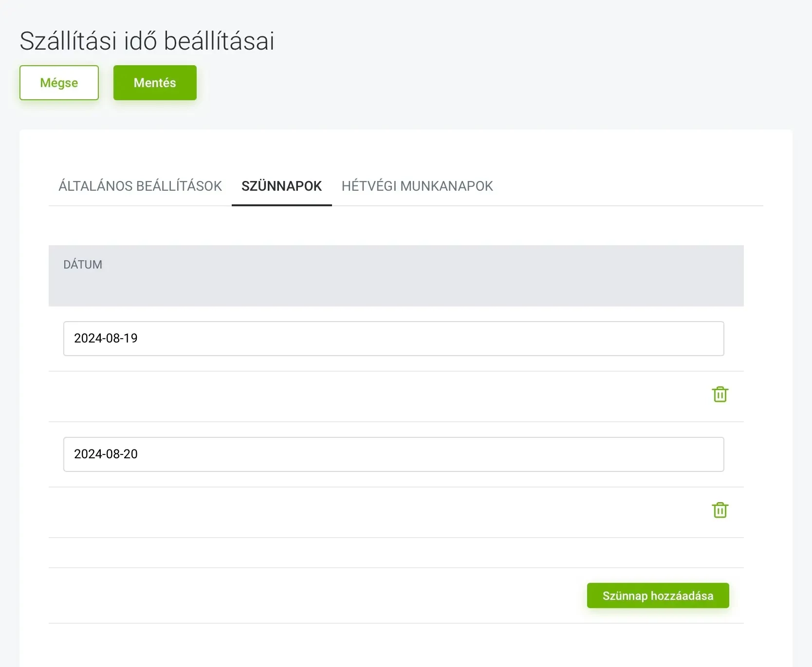This screenshot has width=812, height=667.
Task: Open the Általános beállítások tab
Action: pos(140,186)
